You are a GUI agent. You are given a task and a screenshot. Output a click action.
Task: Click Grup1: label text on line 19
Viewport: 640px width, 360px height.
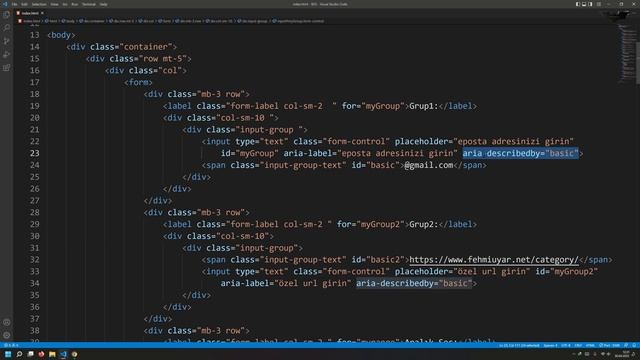[x=423, y=106]
